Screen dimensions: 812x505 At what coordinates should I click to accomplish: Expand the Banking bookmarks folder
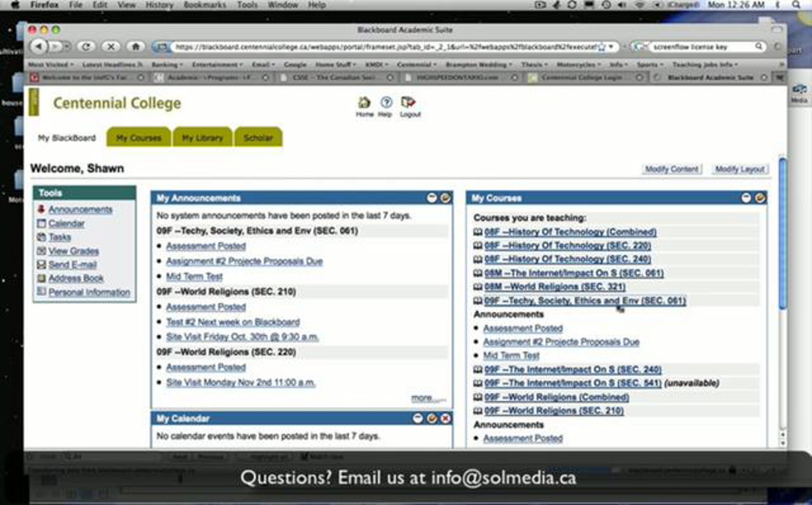[167, 64]
